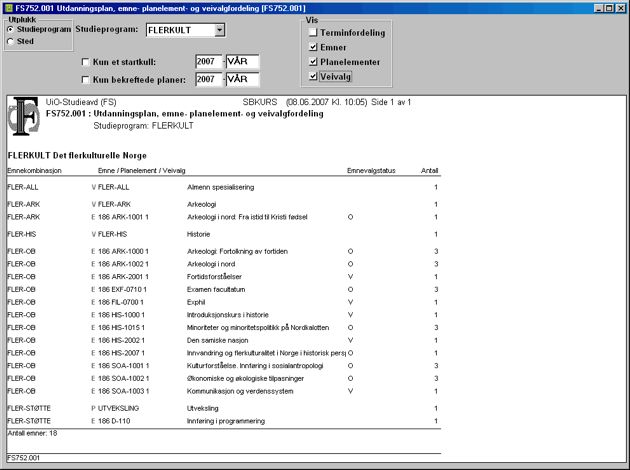
Task: Uncheck the Planelementer checkbox
Action: point(313,61)
